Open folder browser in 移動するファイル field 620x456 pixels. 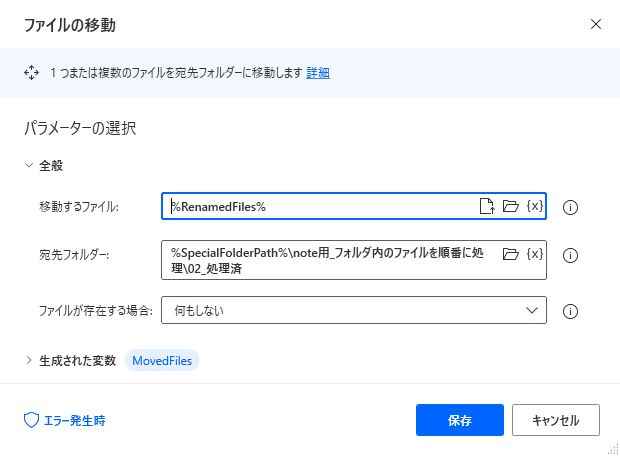point(510,206)
